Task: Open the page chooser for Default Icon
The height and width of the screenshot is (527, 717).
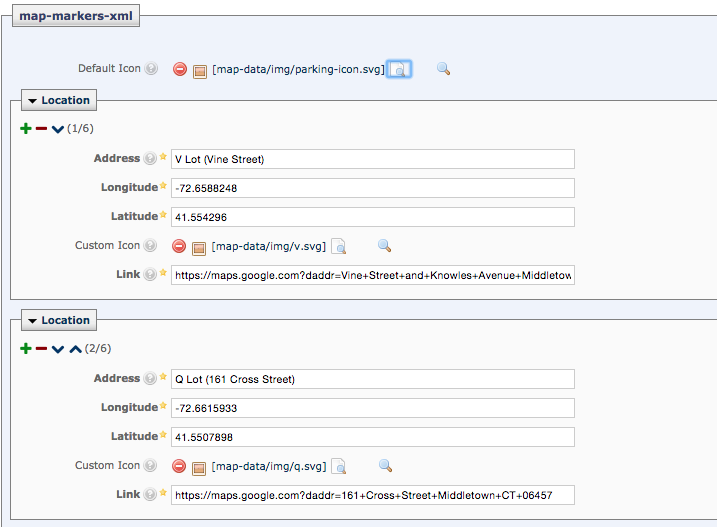Action: (399, 69)
